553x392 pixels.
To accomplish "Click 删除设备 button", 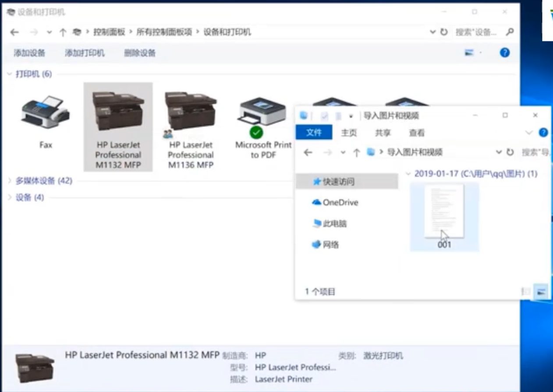I will (x=140, y=53).
